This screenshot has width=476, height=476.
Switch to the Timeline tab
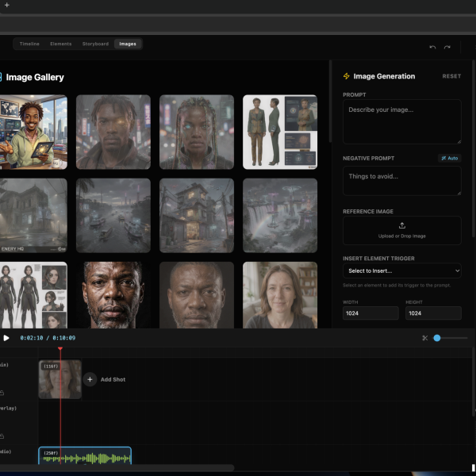click(x=29, y=44)
